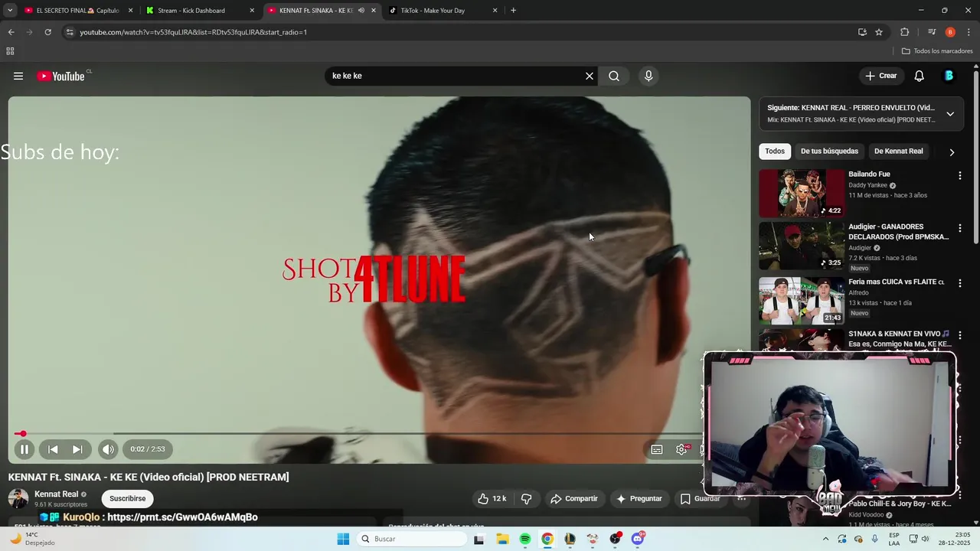The image size is (980, 551).
Task: Open the account avatar menu
Action: 949,76
